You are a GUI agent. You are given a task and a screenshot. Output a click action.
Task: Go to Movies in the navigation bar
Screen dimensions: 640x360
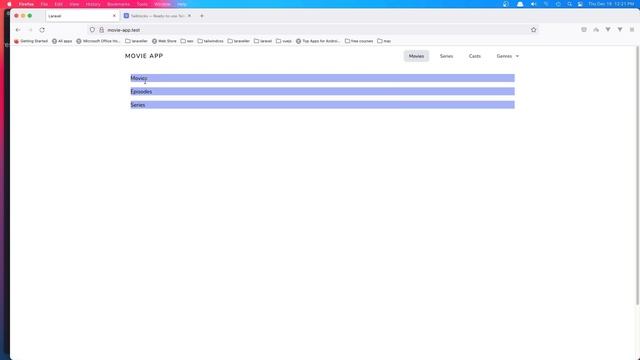tap(416, 56)
